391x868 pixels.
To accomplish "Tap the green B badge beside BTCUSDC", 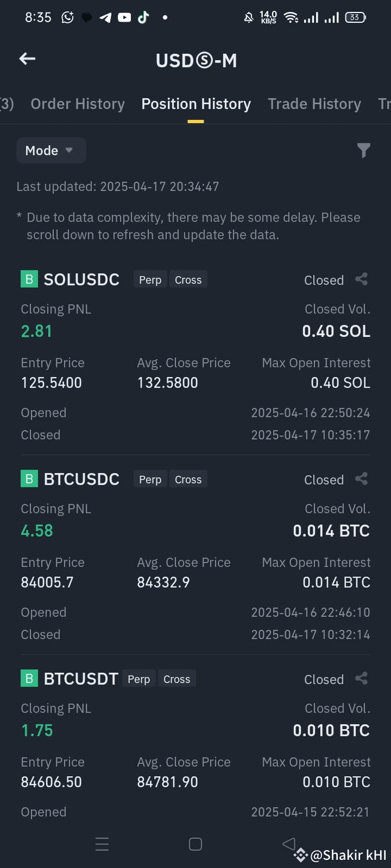I will [29, 479].
